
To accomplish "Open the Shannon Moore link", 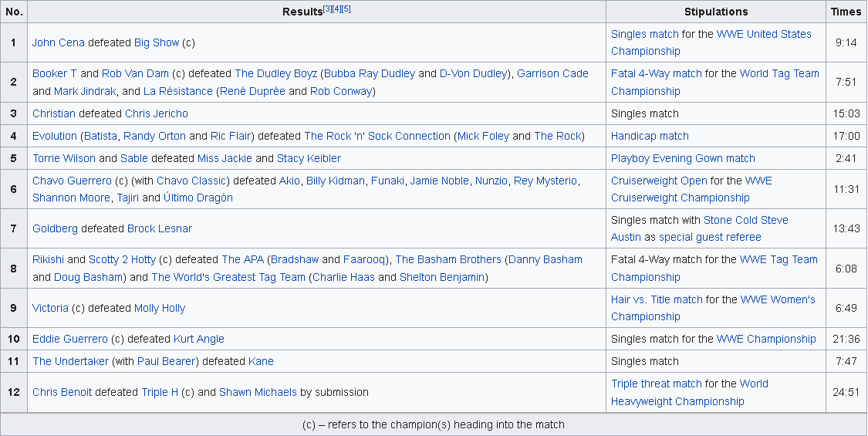I will click(x=71, y=198).
